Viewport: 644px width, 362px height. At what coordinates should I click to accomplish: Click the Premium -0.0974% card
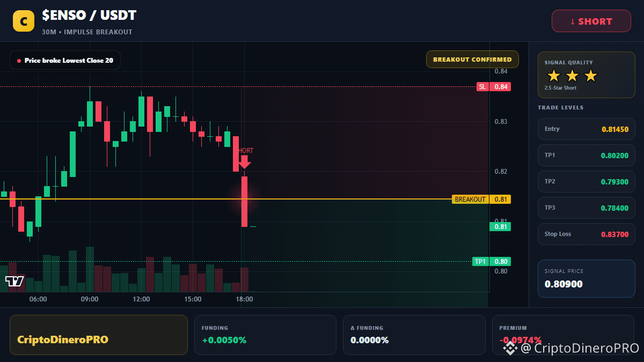563,335
